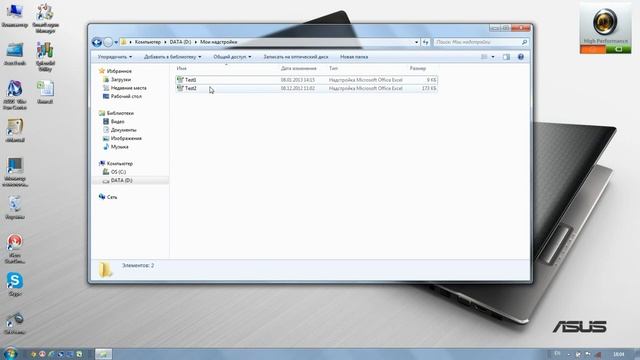Select the Recycle Bin desktop icon

(15, 207)
